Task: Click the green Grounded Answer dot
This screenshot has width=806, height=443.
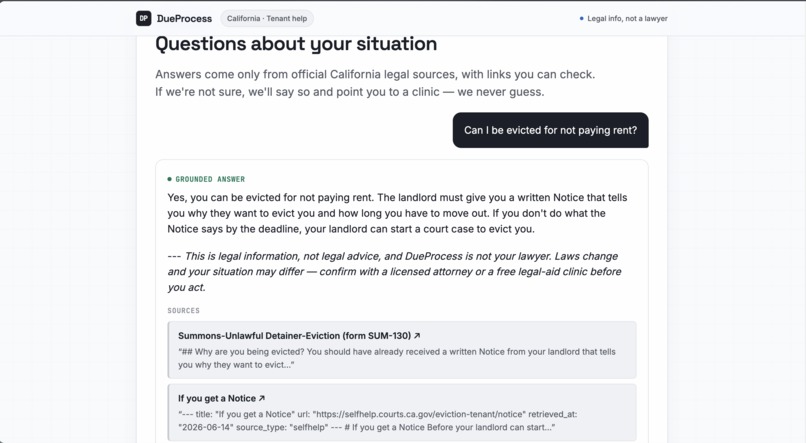Action: 170,179
